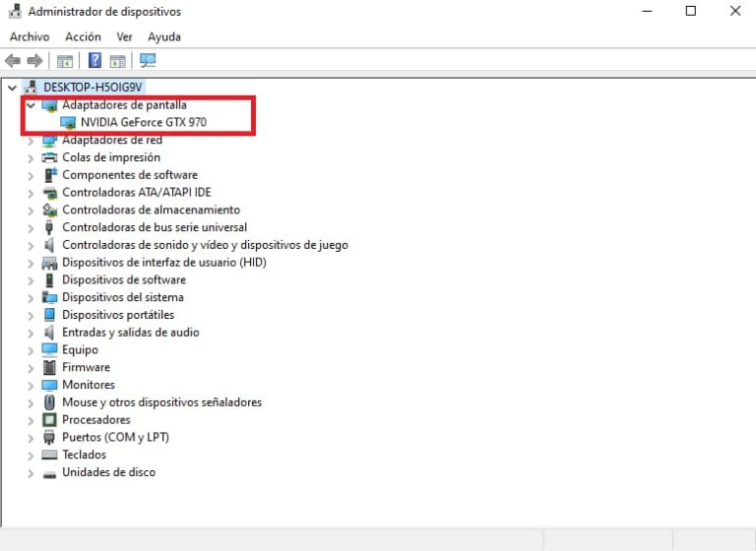
Task: Click the Firmware category icon
Action: click(x=50, y=367)
